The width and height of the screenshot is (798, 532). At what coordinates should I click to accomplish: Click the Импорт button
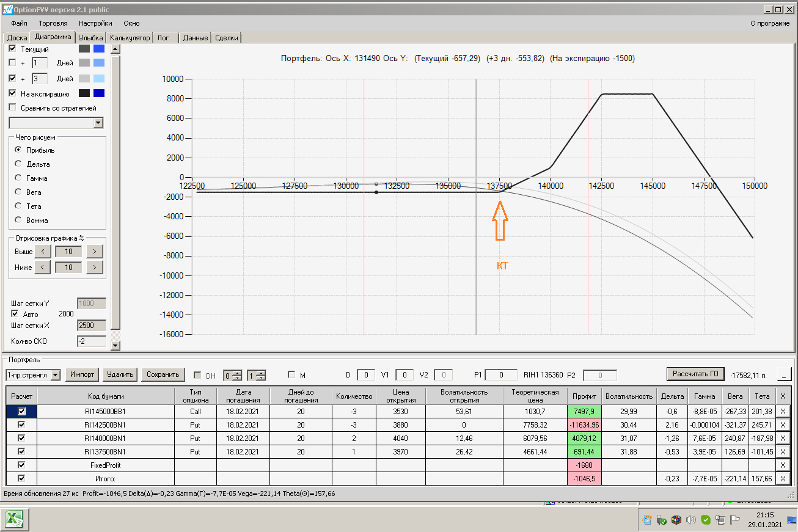coord(82,374)
